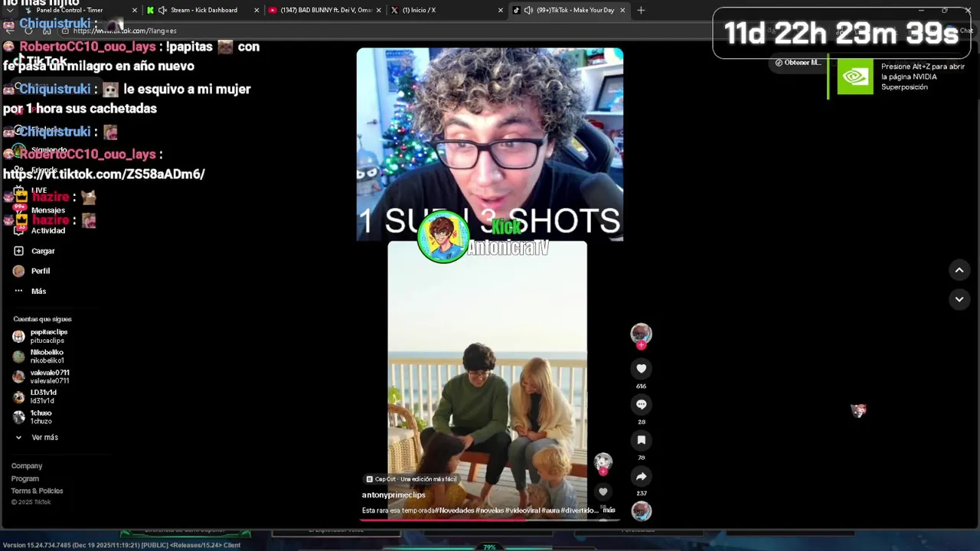Image resolution: width=980 pixels, height=551 pixels.
Task: Expand the Company footer section
Action: click(27, 466)
